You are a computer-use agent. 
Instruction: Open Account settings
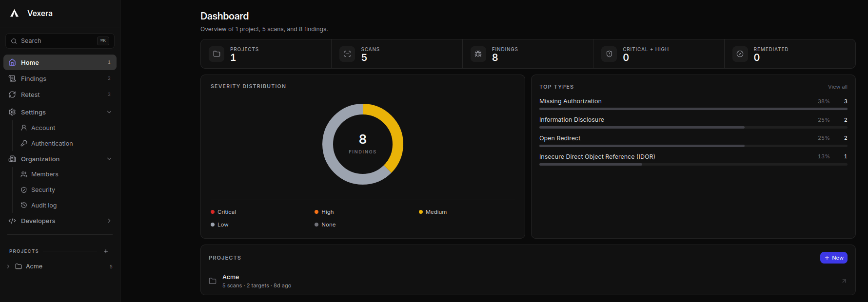coord(43,128)
